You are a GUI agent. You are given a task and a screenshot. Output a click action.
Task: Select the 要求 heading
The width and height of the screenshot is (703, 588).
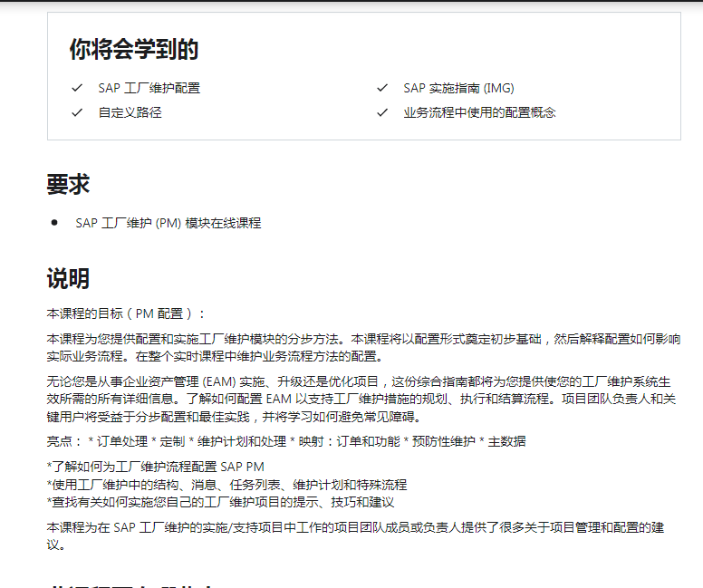click(x=68, y=184)
